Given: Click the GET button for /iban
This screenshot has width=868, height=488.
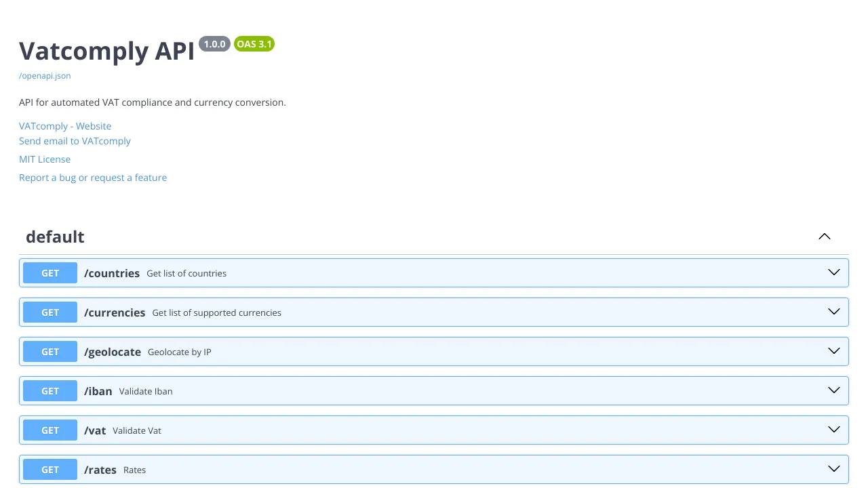Looking at the screenshot, I should click(50, 391).
